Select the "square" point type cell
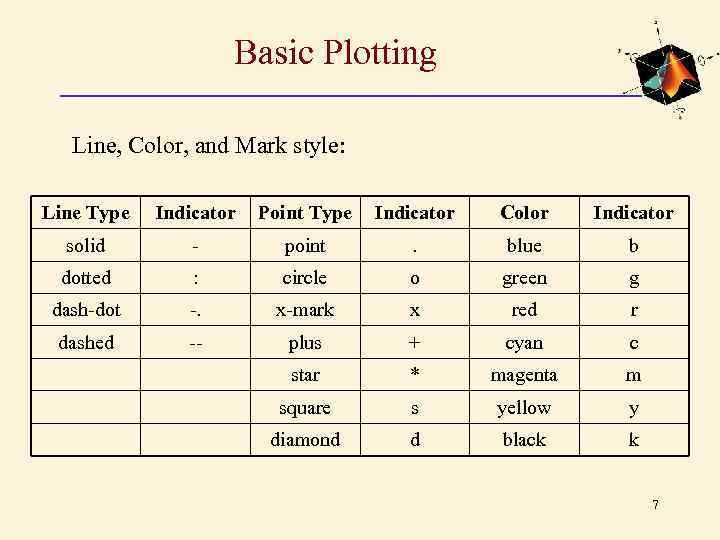 pyautogui.click(x=305, y=408)
